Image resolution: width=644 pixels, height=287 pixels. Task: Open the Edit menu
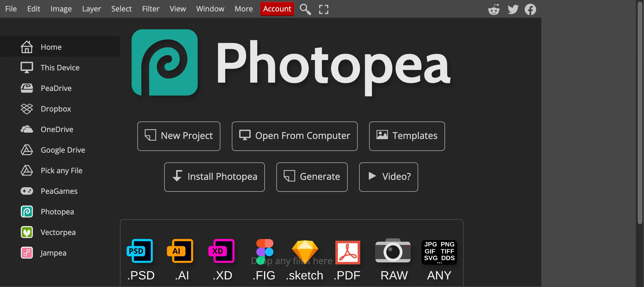point(34,9)
